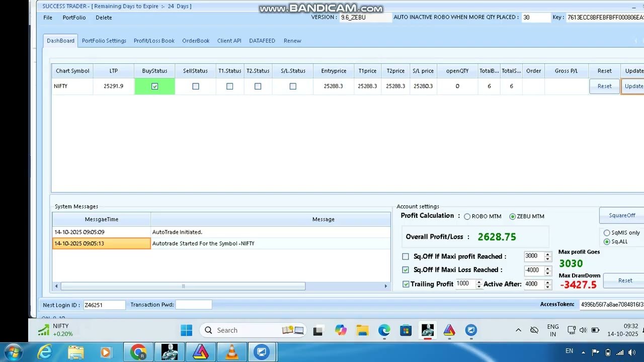Screen dimensions: 644x362
Task: Open VLC media player from bottom taskbar
Action: 232,352
